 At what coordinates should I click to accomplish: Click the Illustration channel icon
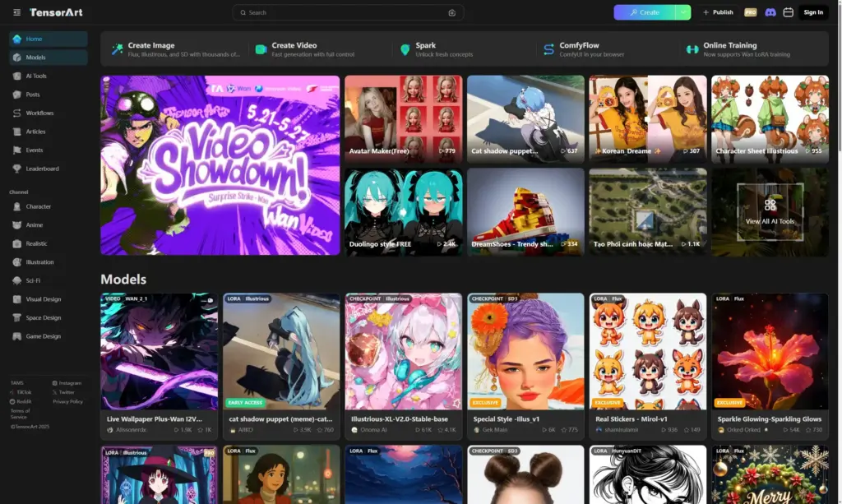(16, 262)
